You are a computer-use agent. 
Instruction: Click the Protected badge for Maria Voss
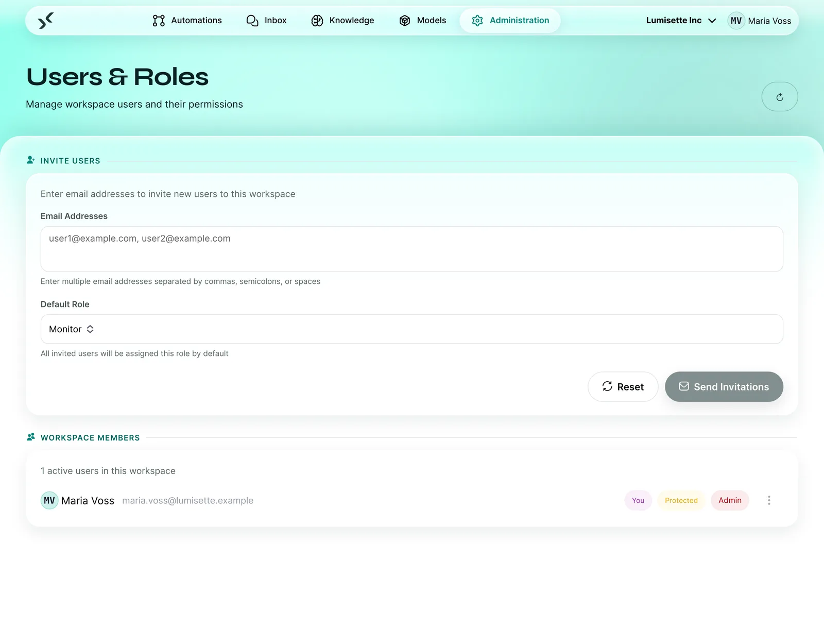681,500
